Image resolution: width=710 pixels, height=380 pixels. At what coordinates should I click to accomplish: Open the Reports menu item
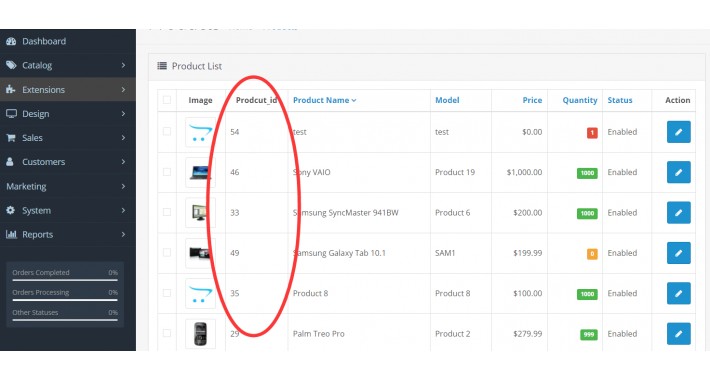68,234
